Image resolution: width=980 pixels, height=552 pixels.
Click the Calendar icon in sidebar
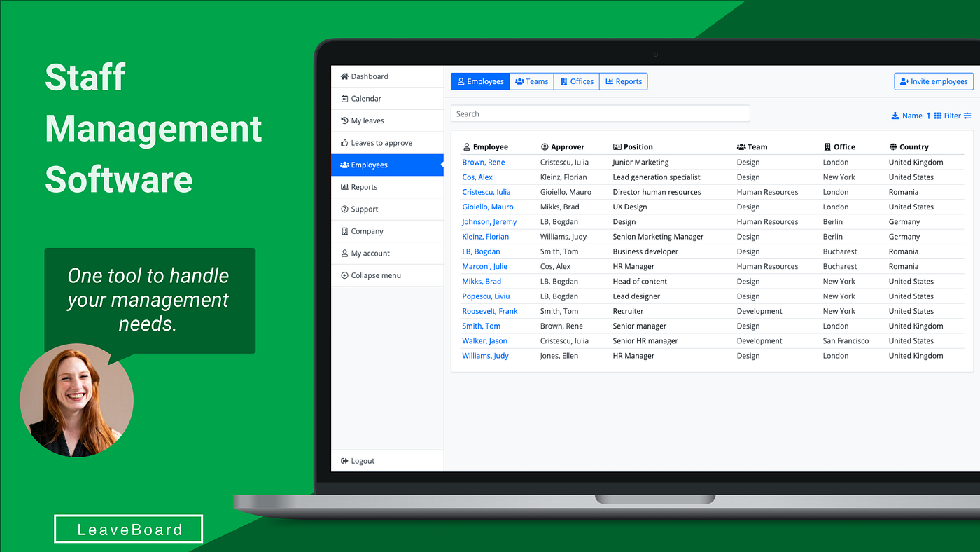344,99
